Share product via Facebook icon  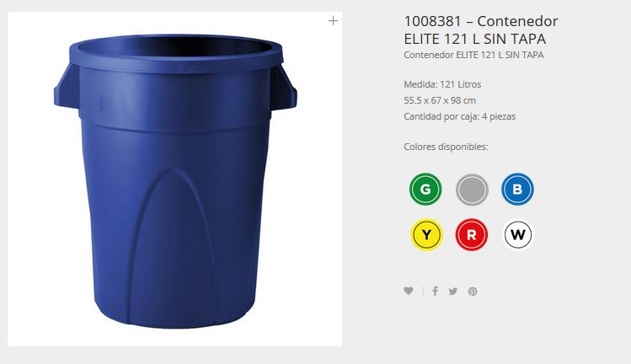point(435,291)
